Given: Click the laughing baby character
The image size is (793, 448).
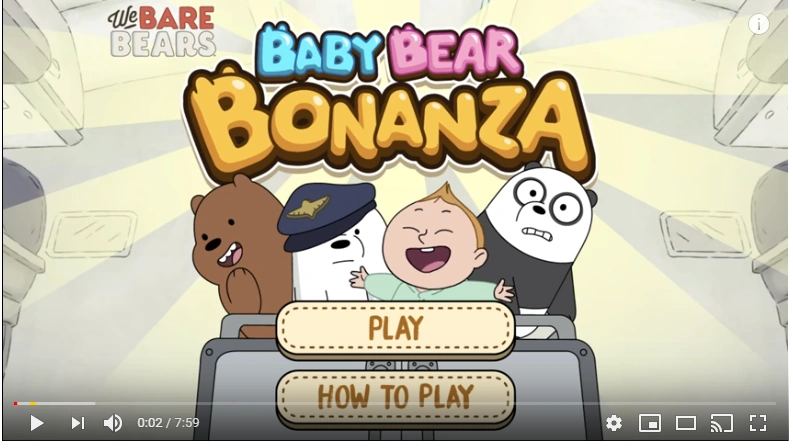Looking at the screenshot, I should pyautogui.click(x=430, y=245).
